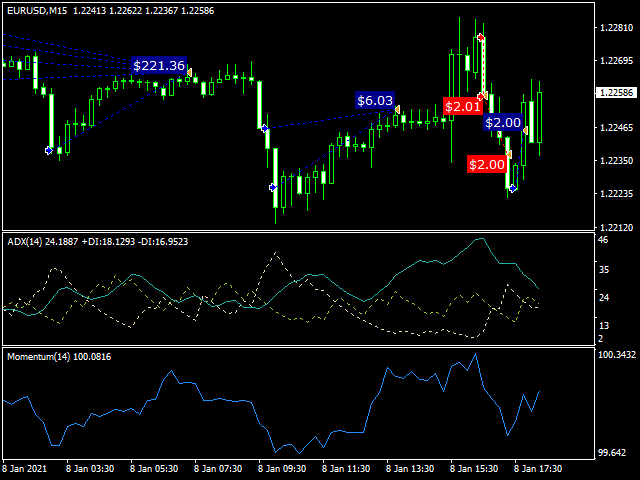
Task: Select the close marker right of blue $2.00 label
Action: click(525, 130)
